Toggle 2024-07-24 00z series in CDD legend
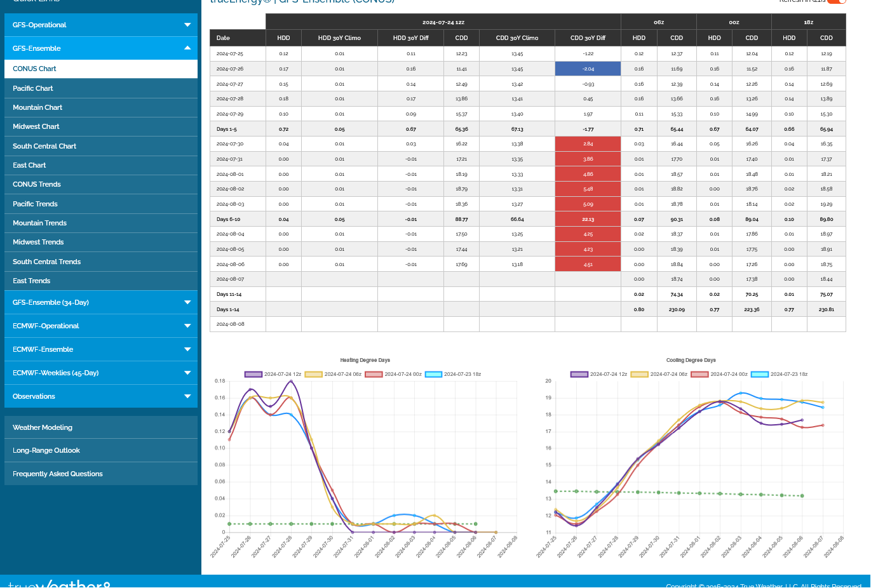Viewport: 871px width, 588px height. [x=719, y=374]
